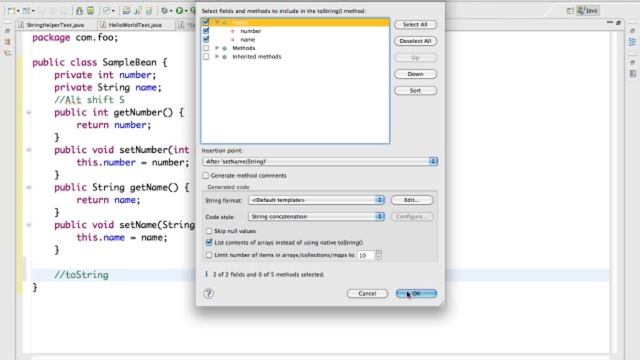640x360 pixels.
Task: Open the New file icon's dropdown arrow
Action: tap(18, 11)
